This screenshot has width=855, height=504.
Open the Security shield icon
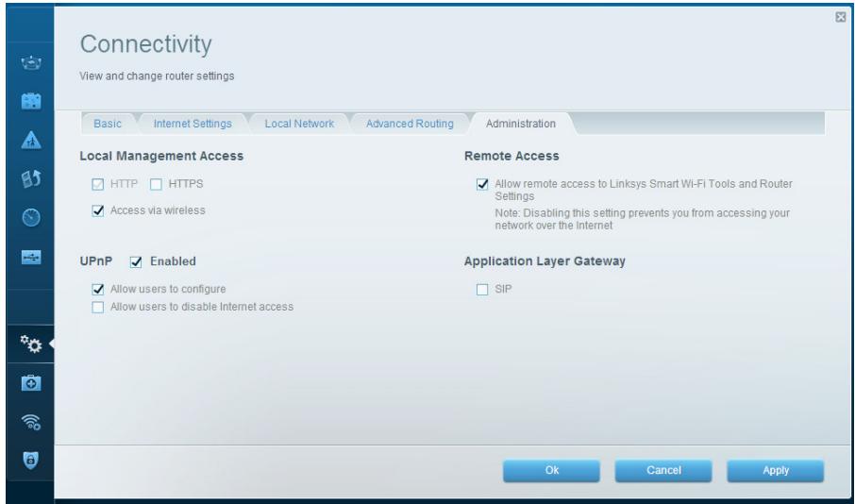coord(31,461)
